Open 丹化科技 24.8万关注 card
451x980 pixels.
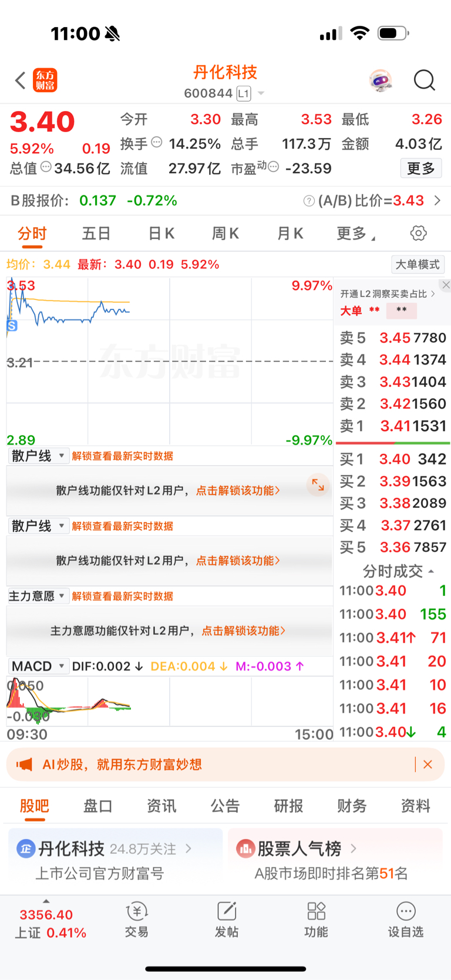(115, 861)
